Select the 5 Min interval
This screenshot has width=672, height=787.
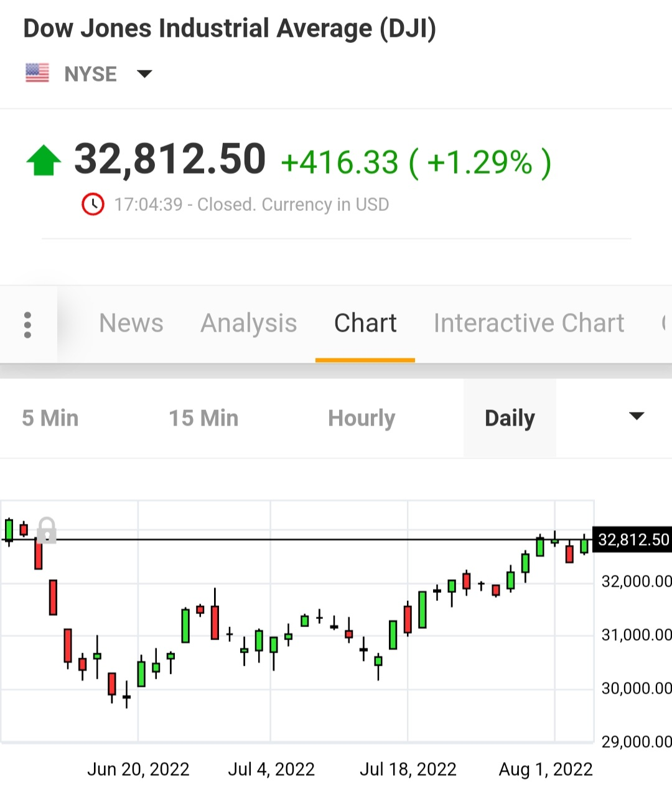pyautogui.click(x=50, y=418)
